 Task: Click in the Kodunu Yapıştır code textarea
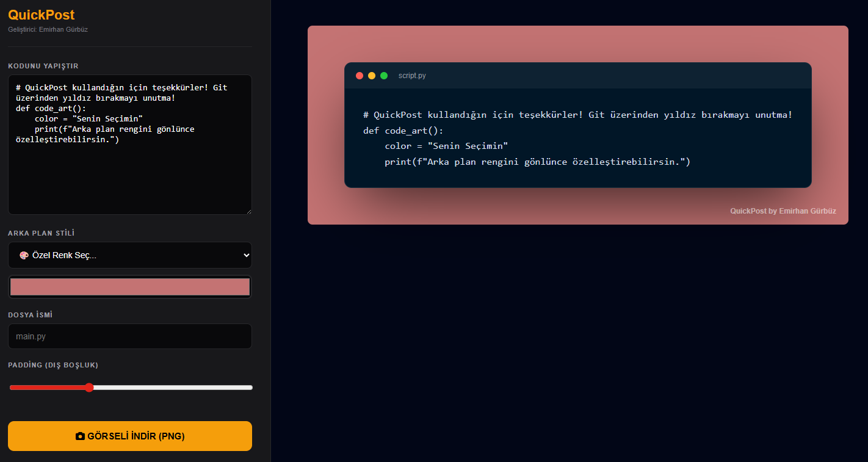coord(130,145)
